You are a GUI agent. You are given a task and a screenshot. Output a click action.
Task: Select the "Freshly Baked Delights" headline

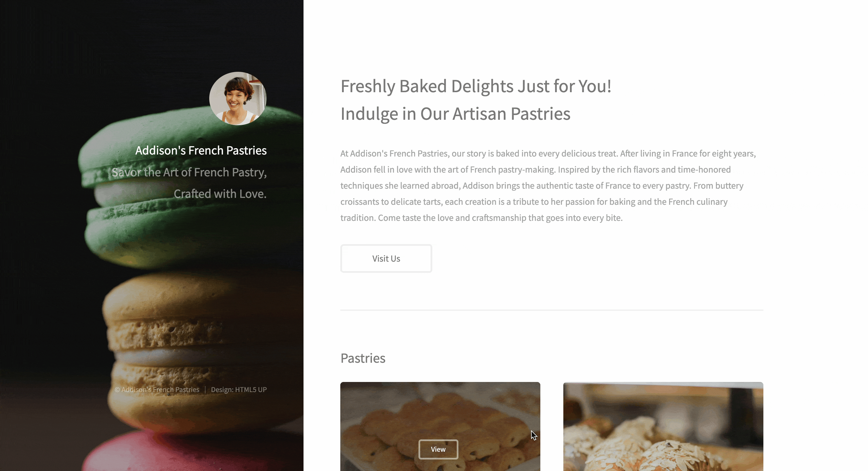click(x=476, y=86)
